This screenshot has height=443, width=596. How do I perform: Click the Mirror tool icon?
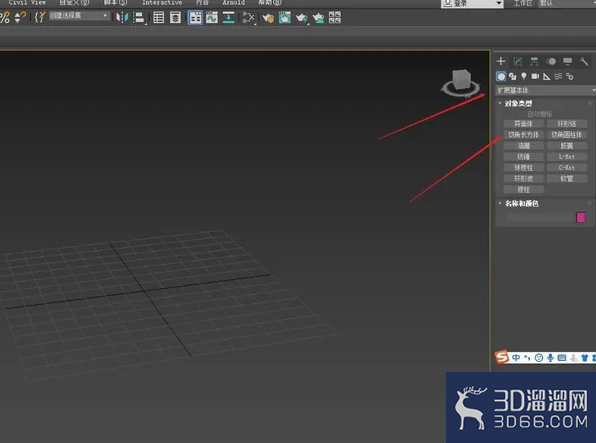tap(122, 17)
